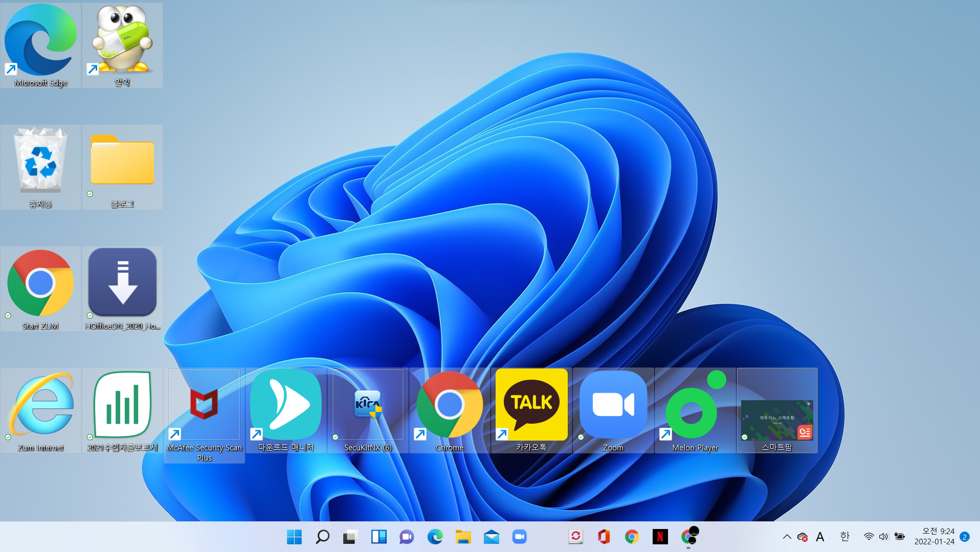Open the Windows Start menu

click(294, 537)
